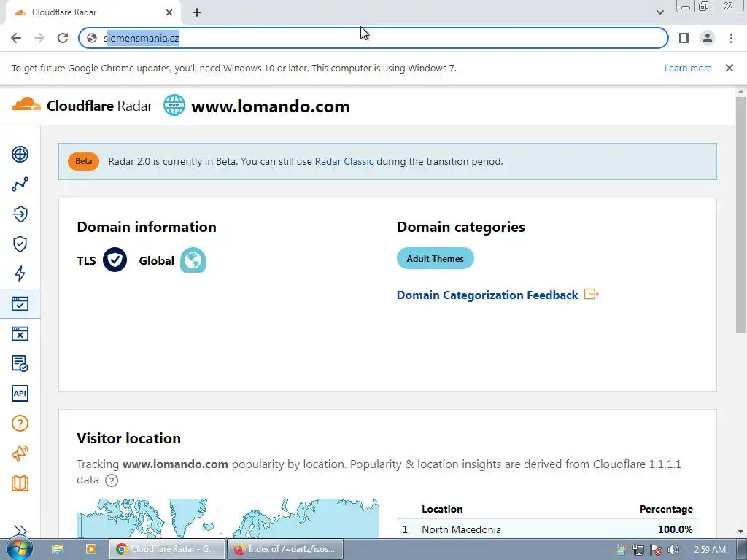747x560 pixels.
Task: Click the address bar with siemensmania.cz
Action: tap(373, 38)
